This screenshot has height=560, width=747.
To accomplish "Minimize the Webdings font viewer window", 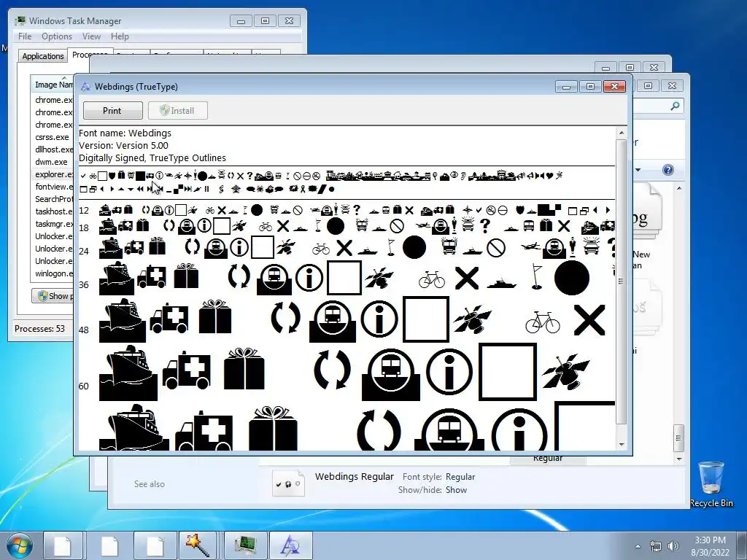I will 566,86.
